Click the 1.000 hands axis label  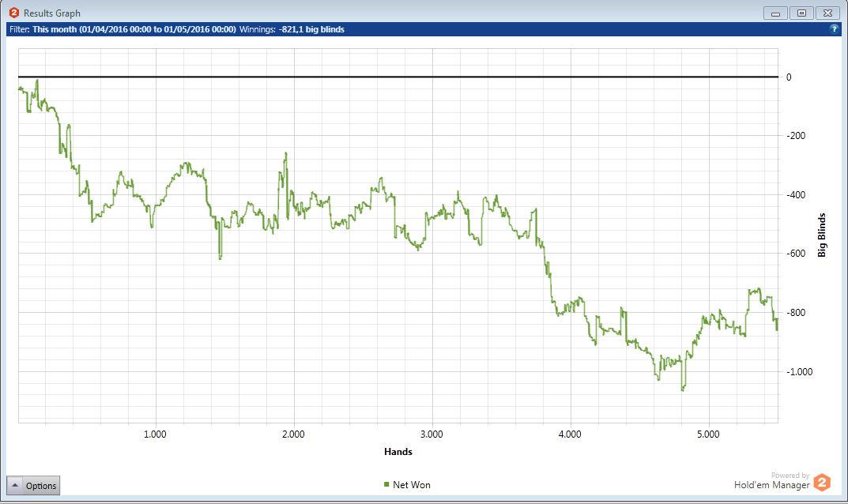pos(155,434)
